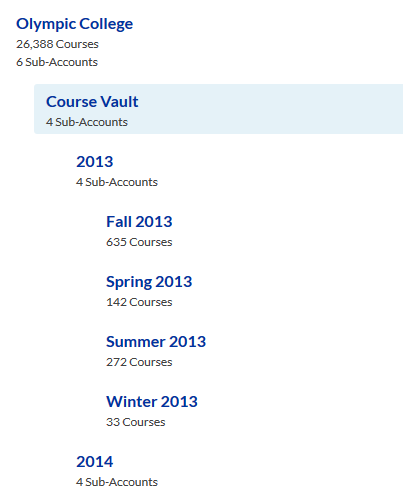Open the Winter 2013 sub-account
This screenshot has height=494, width=403.
click(x=152, y=402)
